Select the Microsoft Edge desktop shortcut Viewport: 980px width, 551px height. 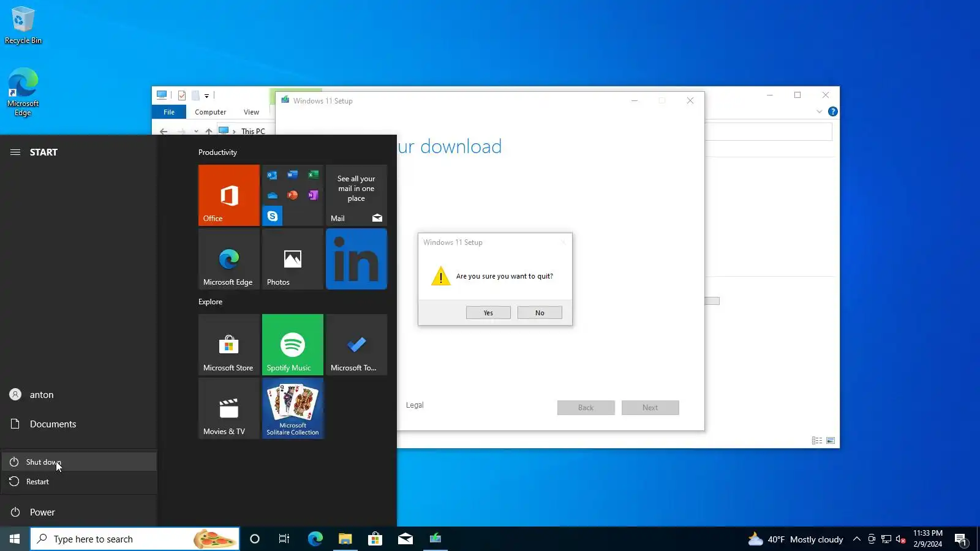(x=23, y=92)
